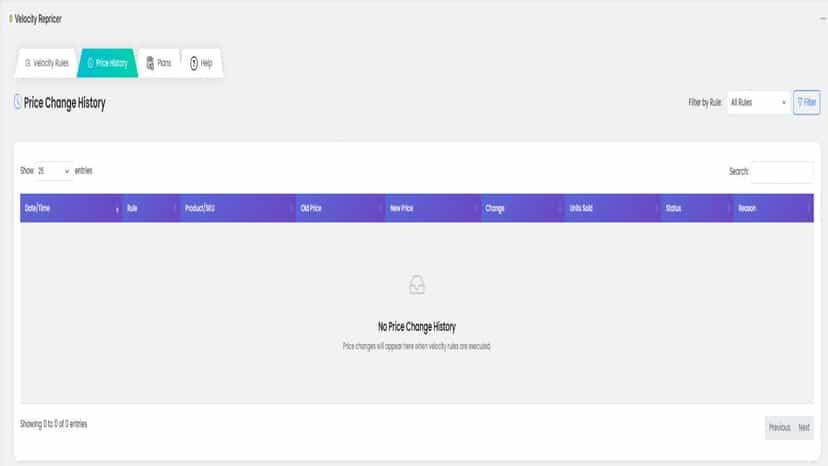
Task: Focus the Search input field
Action: (x=782, y=172)
